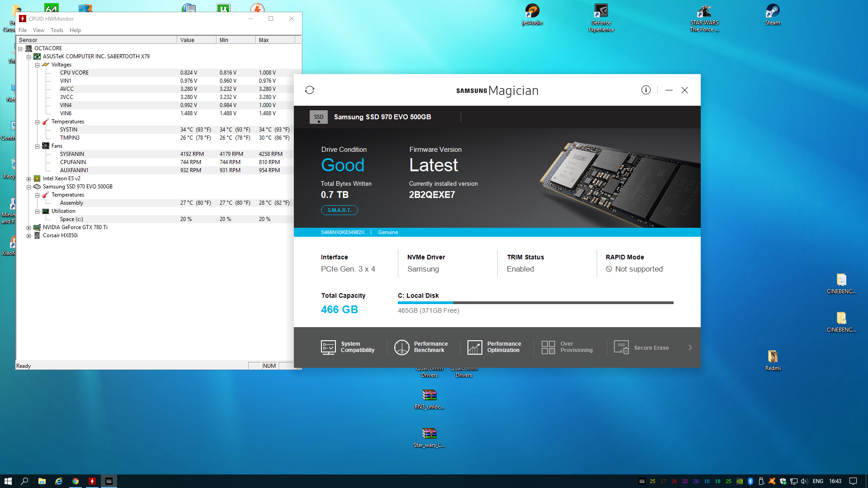
Task: Expand the Intel Xeon E5 v2 node
Action: pos(29,178)
